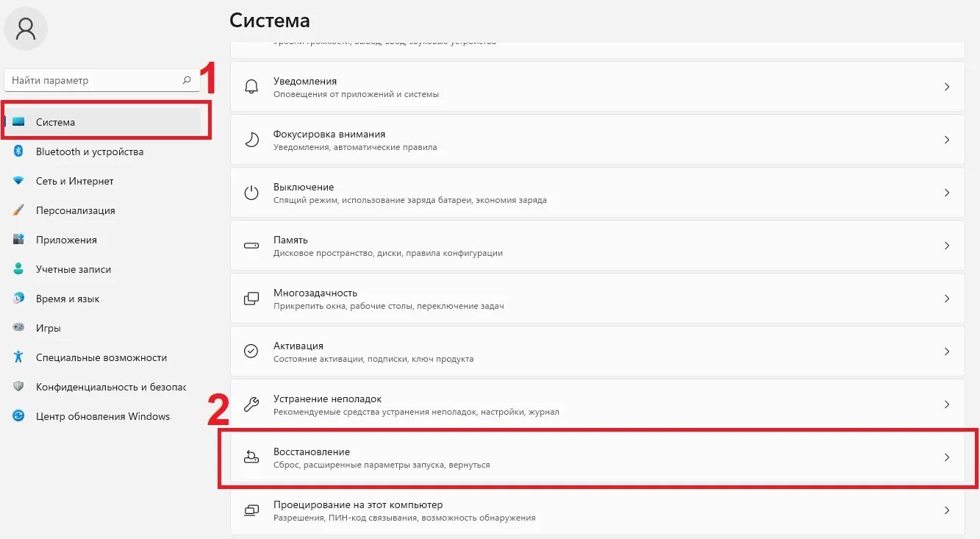
Task: Expand the Projecting to this PC chevron
Action: coord(947,510)
